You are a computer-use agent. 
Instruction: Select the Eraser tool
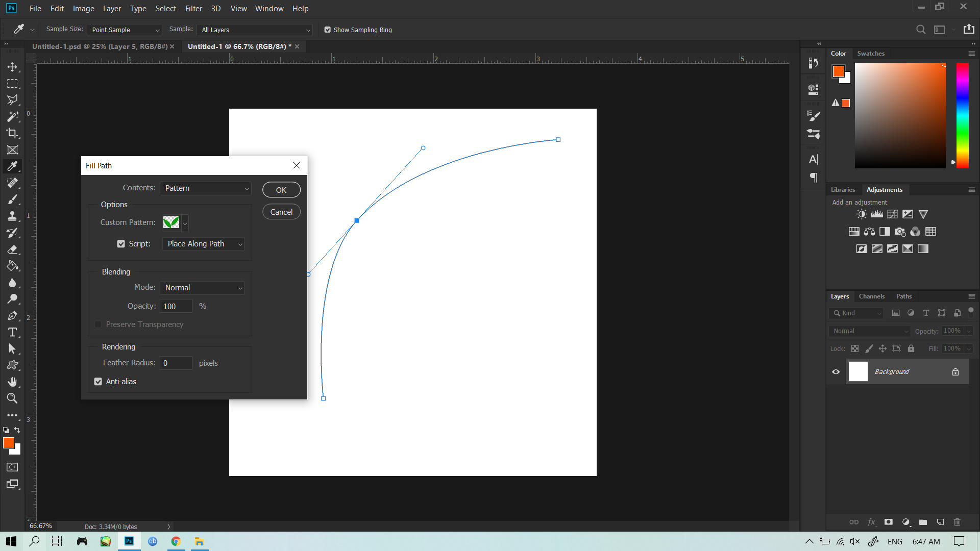[13, 249]
